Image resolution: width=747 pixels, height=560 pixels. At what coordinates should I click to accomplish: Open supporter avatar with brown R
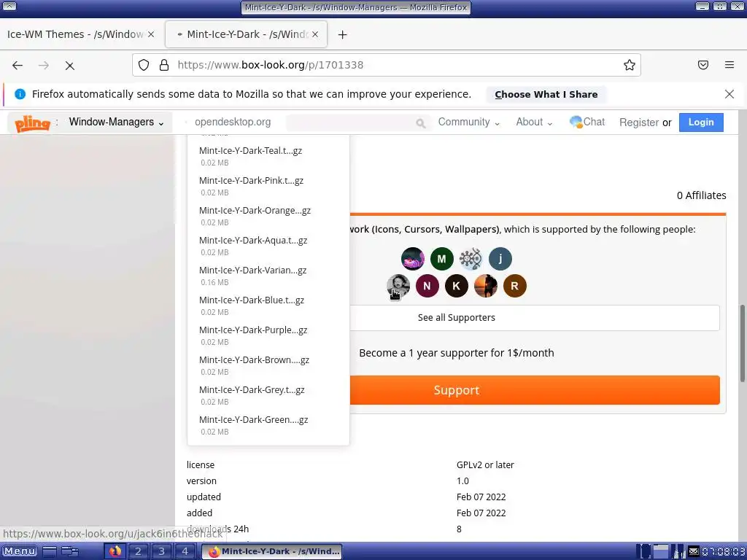pyautogui.click(x=514, y=286)
